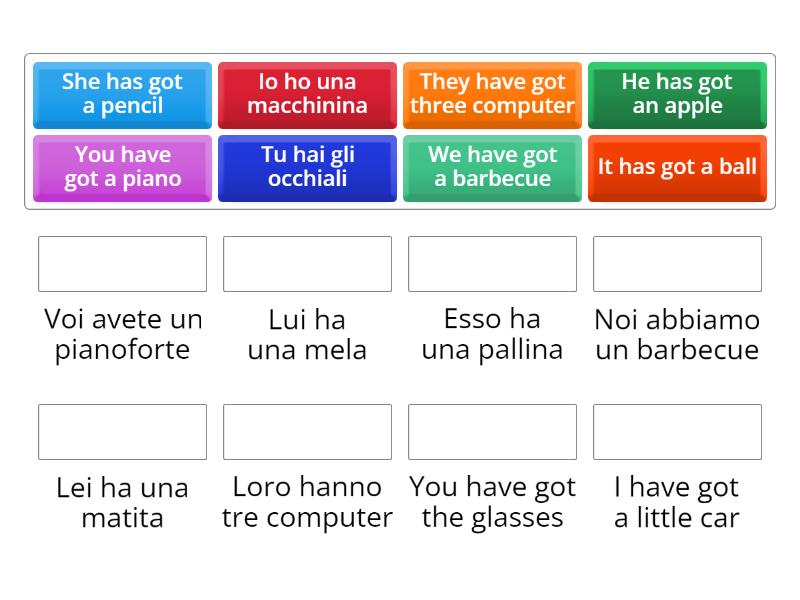Select the "It has got a ball" tile

677,167
